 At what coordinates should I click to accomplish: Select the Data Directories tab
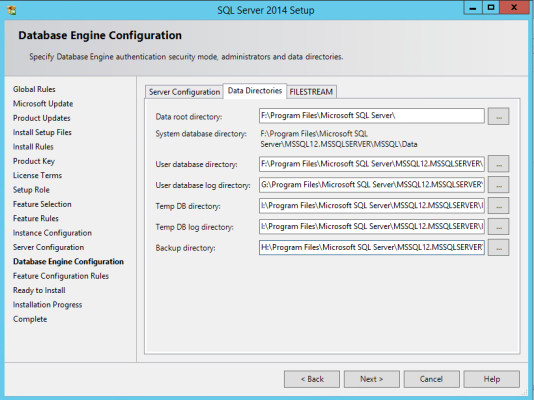(x=255, y=91)
